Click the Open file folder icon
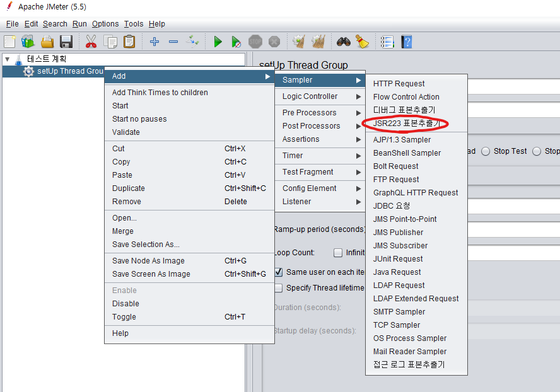The width and height of the screenshot is (560, 392). 47,42
